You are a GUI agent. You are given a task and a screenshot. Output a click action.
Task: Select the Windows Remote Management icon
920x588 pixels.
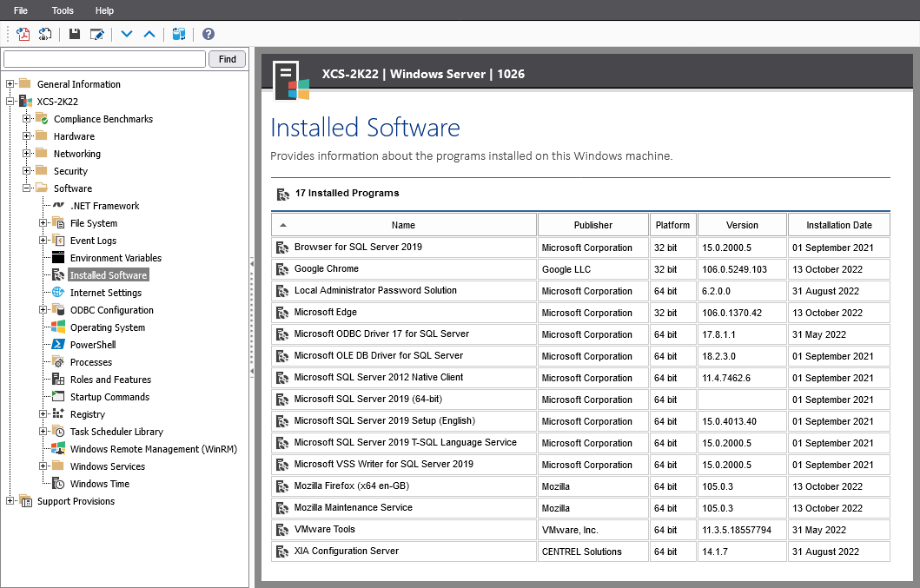point(58,448)
